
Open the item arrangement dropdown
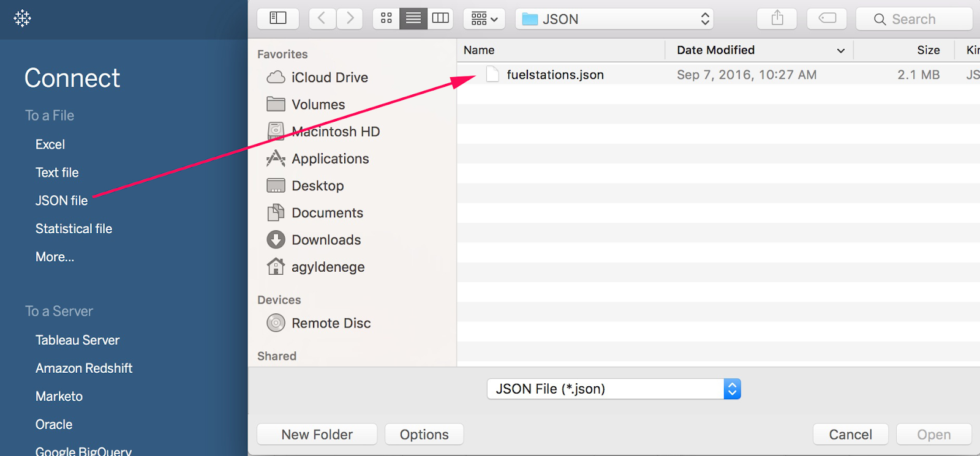pos(484,18)
